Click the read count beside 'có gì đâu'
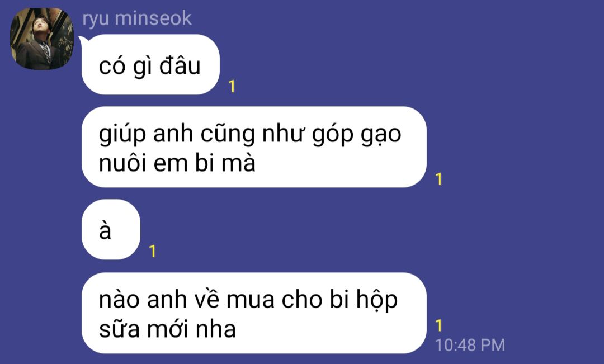604x364 pixels. coord(232,86)
